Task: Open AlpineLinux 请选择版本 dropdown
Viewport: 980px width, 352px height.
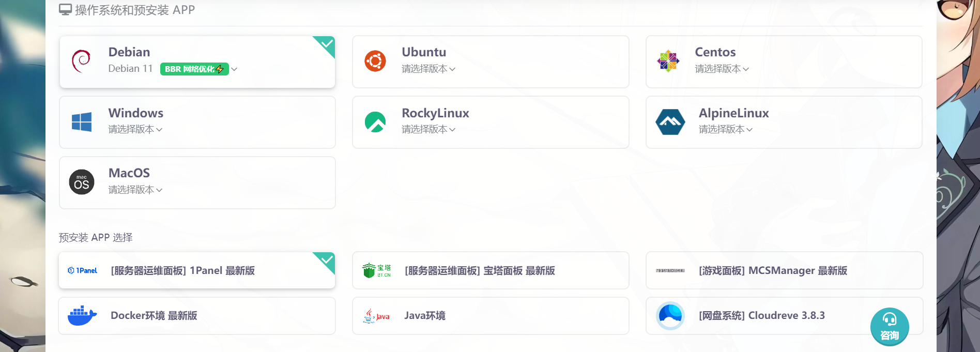Action: [x=726, y=129]
